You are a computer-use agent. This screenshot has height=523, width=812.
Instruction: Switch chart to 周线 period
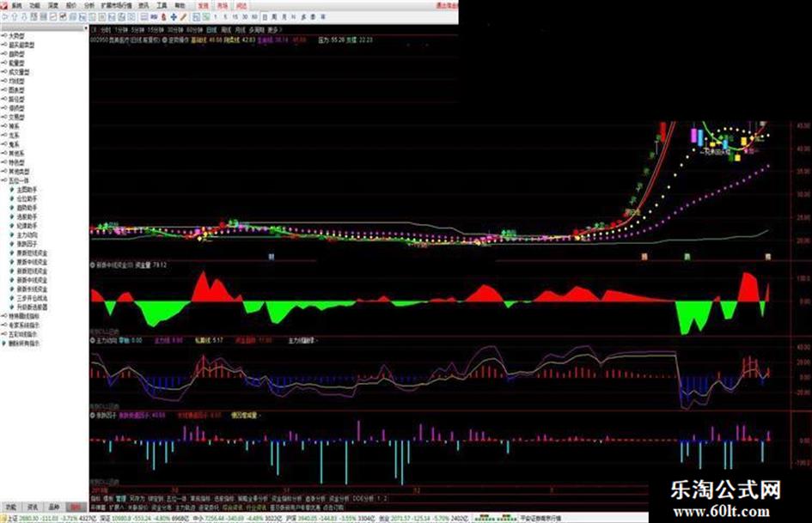pos(226,30)
